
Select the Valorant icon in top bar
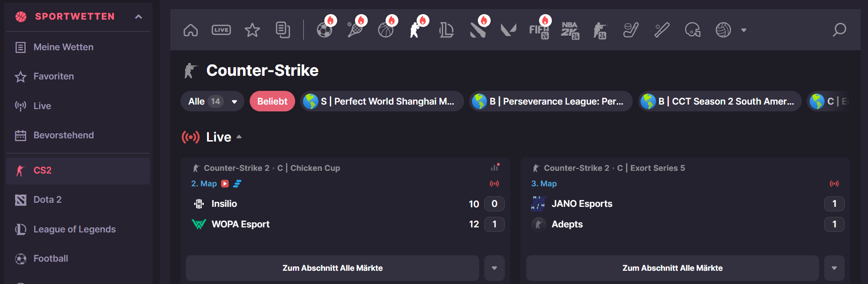[508, 30]
